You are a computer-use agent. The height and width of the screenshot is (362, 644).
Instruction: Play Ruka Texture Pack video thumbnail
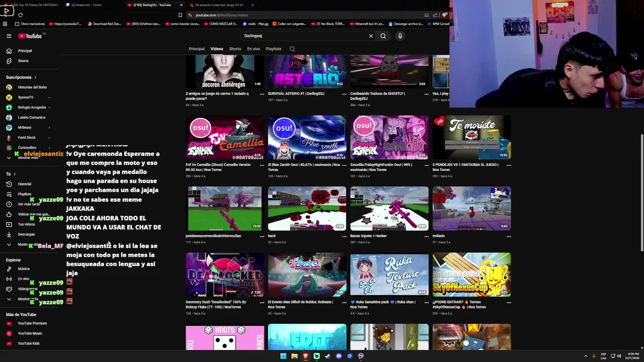(389, 275)
